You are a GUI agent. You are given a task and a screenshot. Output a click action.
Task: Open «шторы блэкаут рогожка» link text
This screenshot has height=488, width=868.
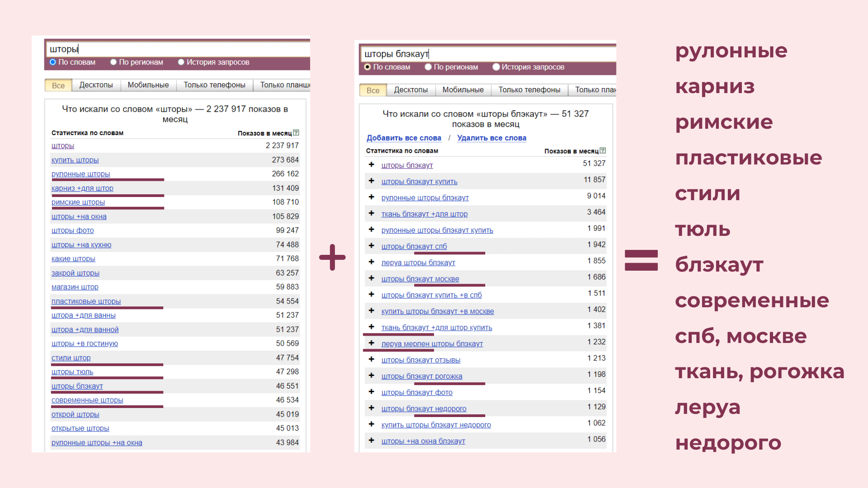[422, 376]
